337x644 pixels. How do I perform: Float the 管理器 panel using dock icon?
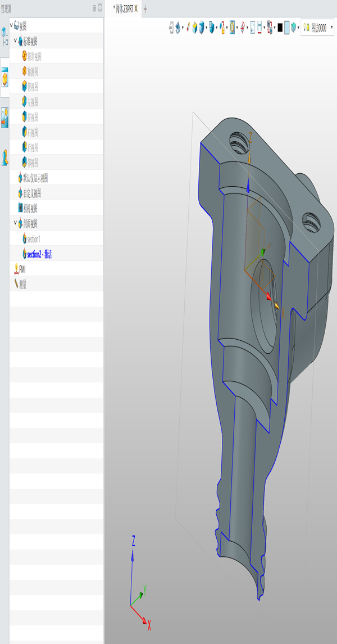click(94, 7)
